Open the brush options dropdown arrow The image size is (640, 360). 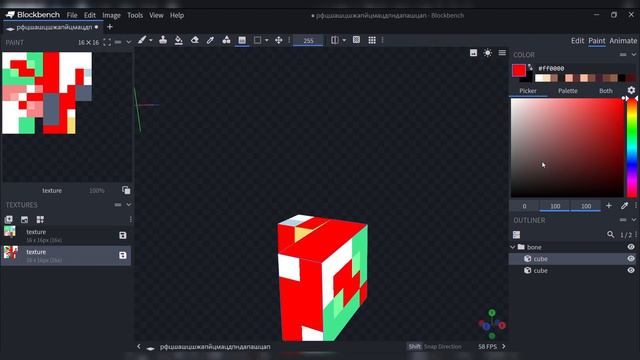click(x=151, y=40)
